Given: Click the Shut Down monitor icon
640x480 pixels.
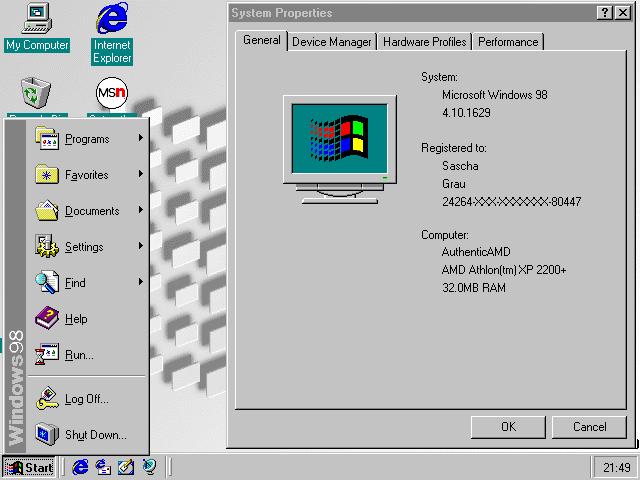Looking at the screenshot, I should pyautogui.click(x=47, y=434).
